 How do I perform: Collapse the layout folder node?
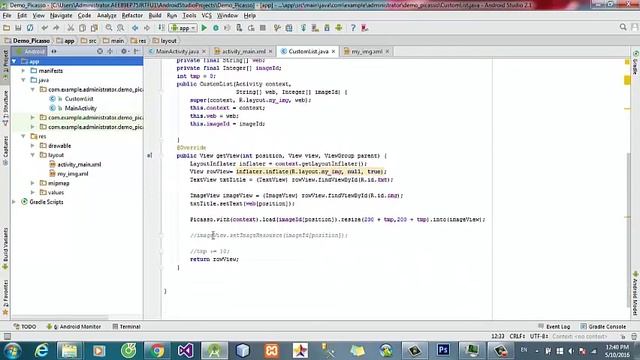[33, 155]
